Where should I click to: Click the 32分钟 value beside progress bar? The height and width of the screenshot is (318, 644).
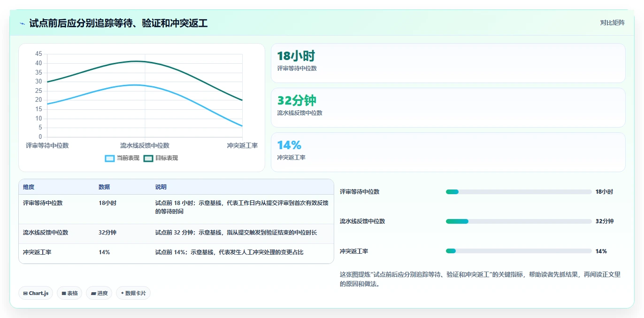click(x=604, y=221)
